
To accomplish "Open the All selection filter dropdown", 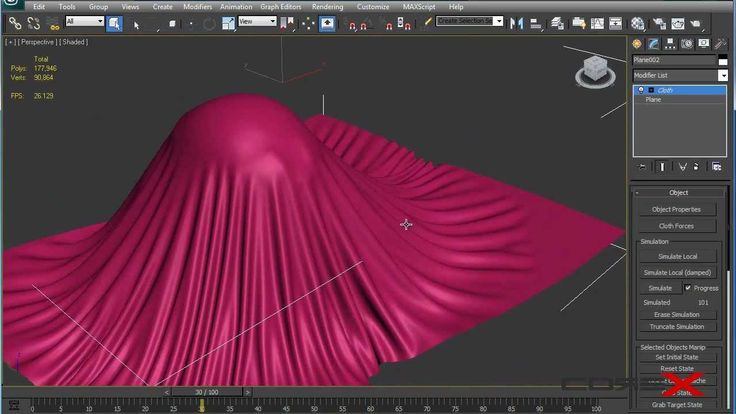I will click(84, 21).
